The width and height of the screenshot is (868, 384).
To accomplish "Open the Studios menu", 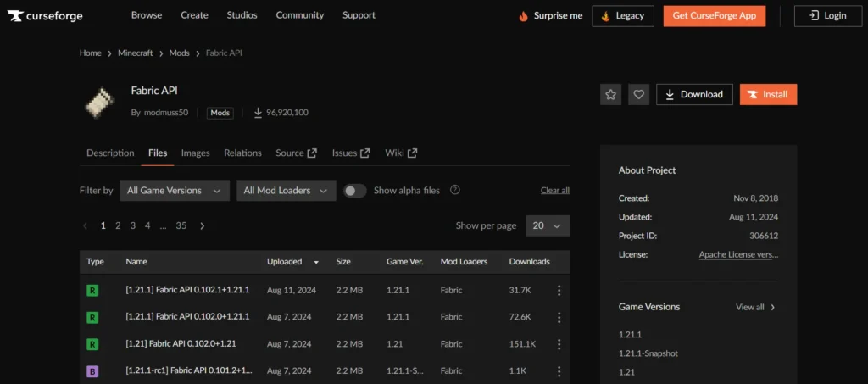I will [242, 15].
